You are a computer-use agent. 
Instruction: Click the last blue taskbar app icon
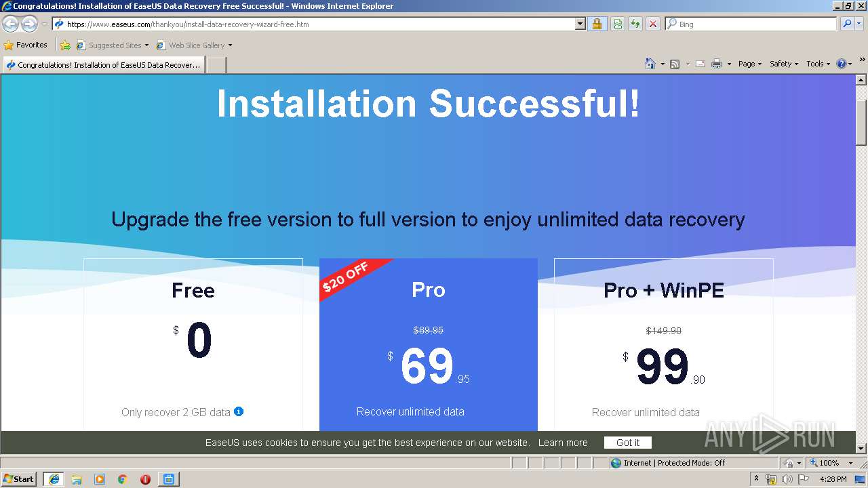coord(168,479)
